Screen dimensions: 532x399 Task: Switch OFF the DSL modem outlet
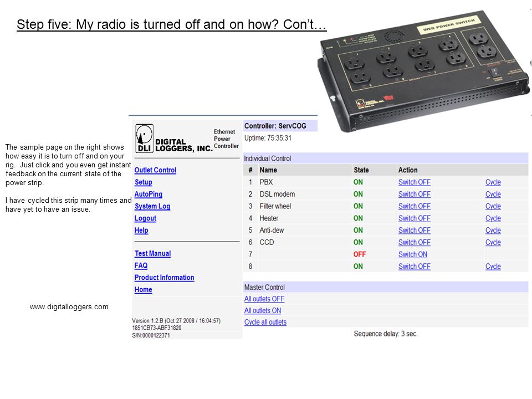415,195
